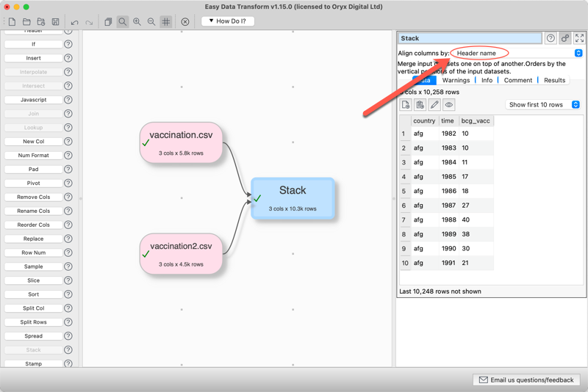Click the Zoom out magnifier icon
Viewport: 588px width, 392px height.
click(x=151, y=22)
